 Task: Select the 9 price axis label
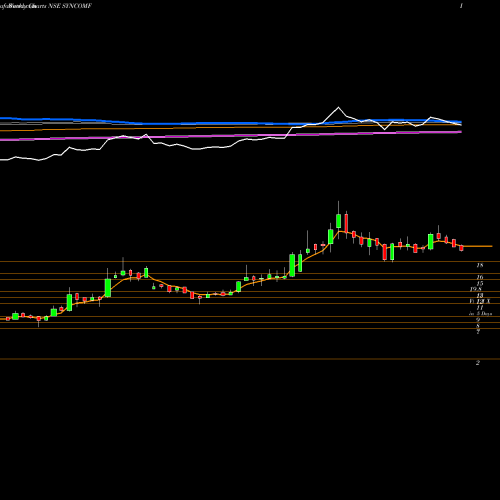pos(478,320)
